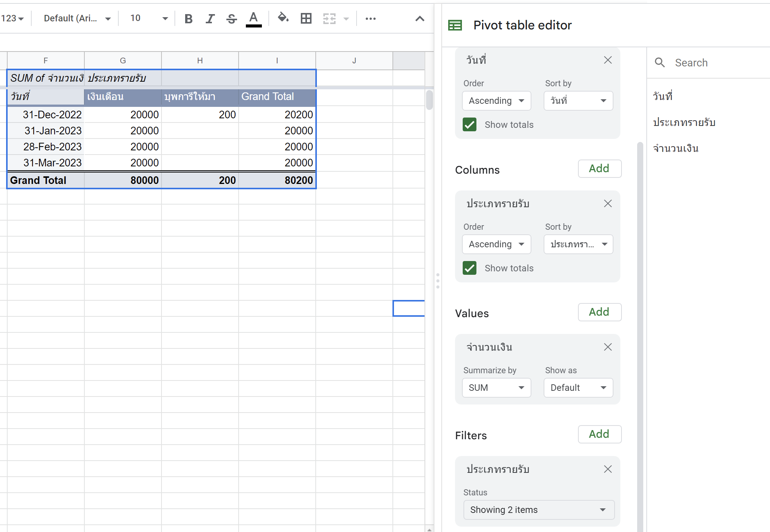
Task: Click Add button for Columns
Action: point(599,169)
